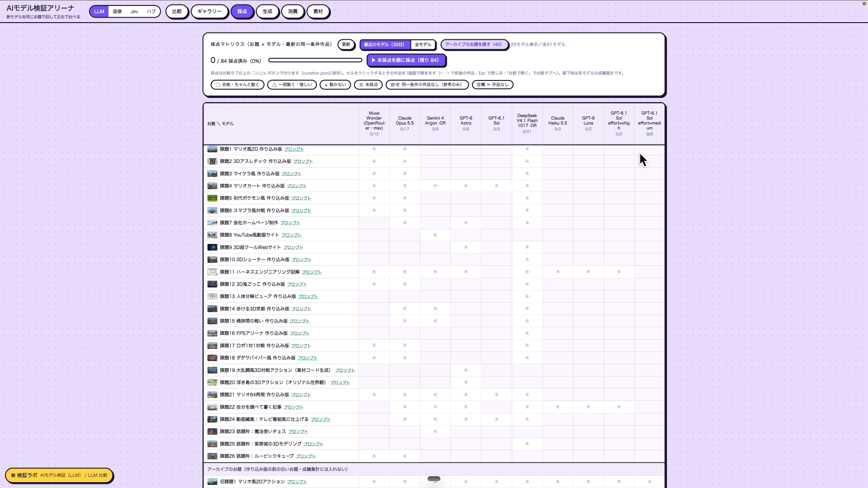Toggle アーカイブのお題を隠す (40)

(474, 45)
